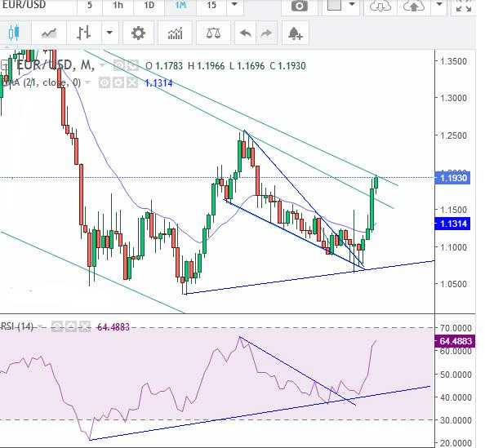Viewport: 485px width, 448px height.
Task: Expand the EUR/USD, M legend dropdown arrow
Action: 101,65
